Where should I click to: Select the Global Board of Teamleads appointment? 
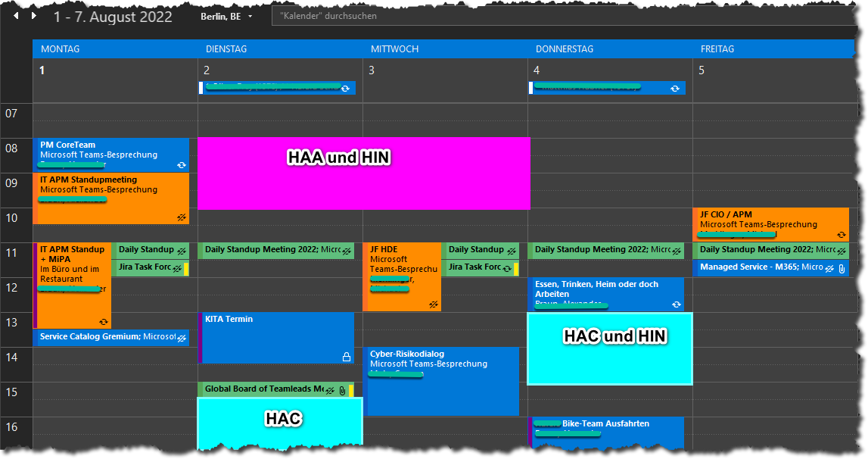(x=276, y=390)
